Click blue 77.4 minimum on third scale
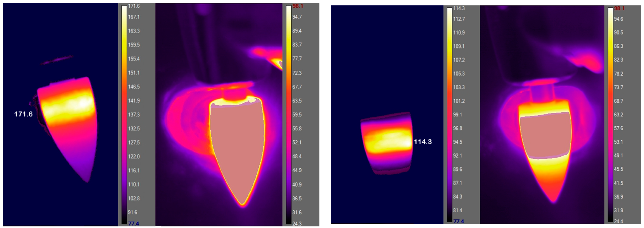The image size is (644, 228). click(459, 221)
